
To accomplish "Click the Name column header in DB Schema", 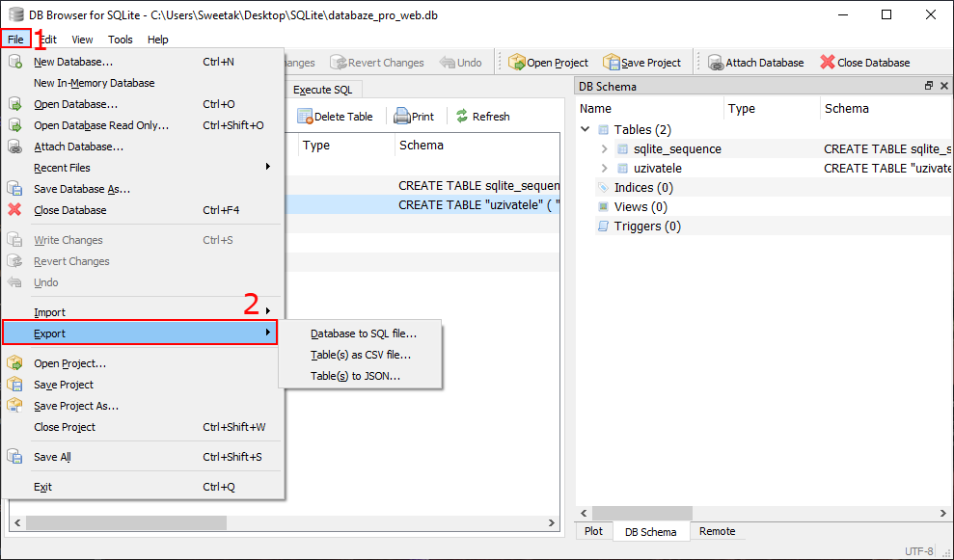I will [649, 109].
